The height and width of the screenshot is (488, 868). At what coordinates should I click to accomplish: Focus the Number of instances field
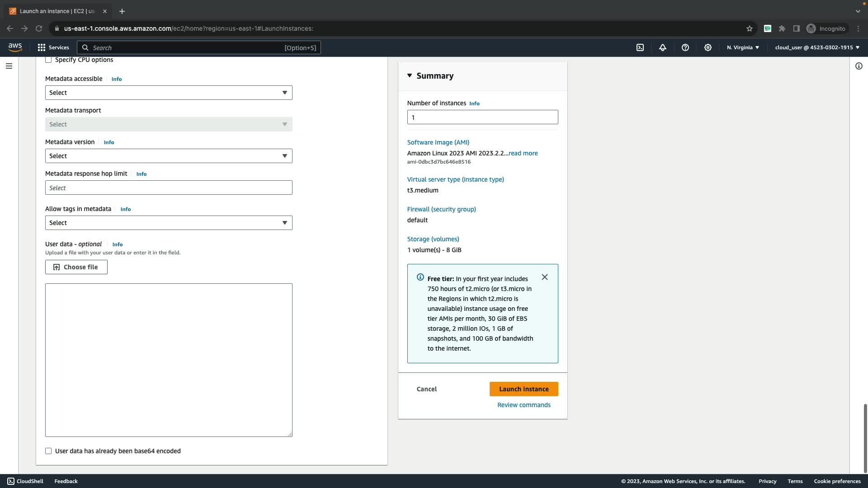482,117
